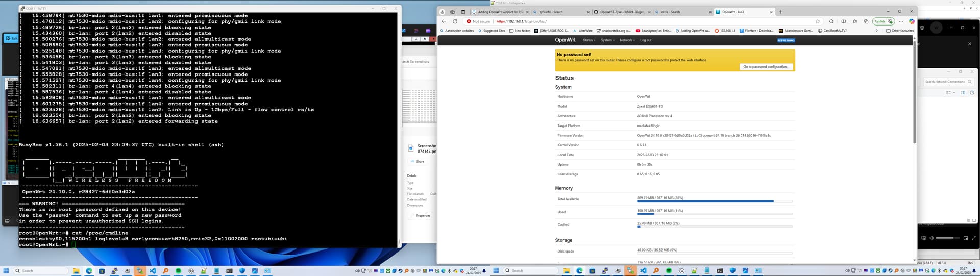
Task: Click the PuTTY window title icon
Action: [22, 9]
